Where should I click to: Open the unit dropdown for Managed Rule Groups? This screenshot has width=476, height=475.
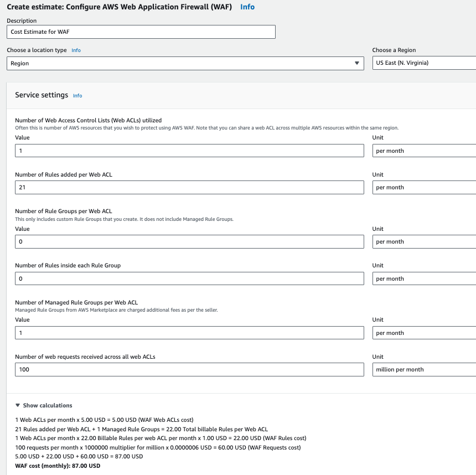click(424, 333)
